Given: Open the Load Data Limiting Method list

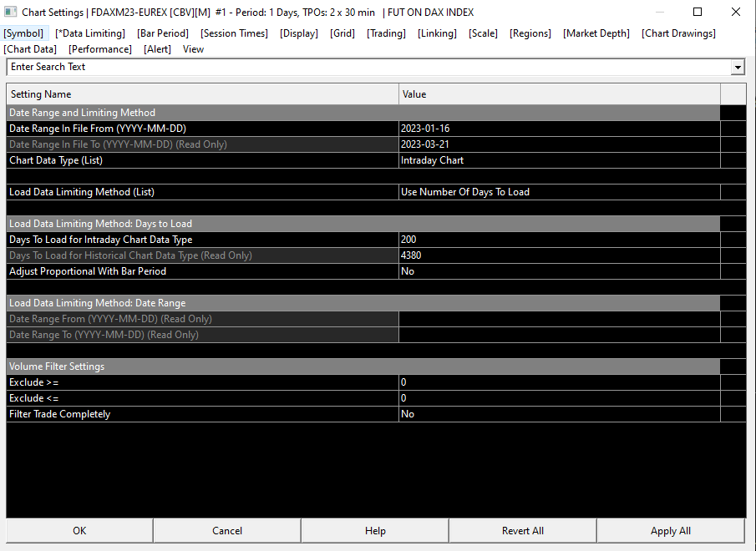Looking at the screenshot, I should click(560, 192).
